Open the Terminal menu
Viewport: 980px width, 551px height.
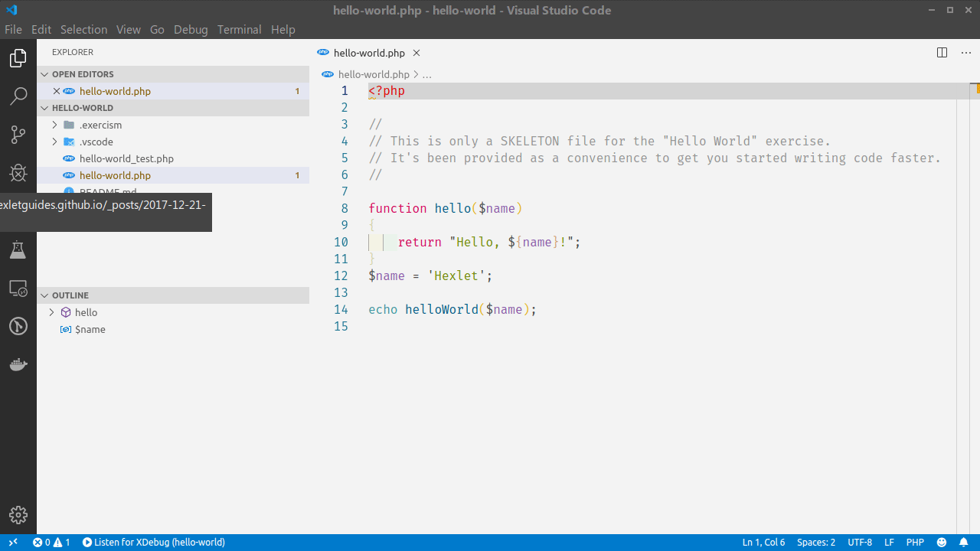click(239, 29)
